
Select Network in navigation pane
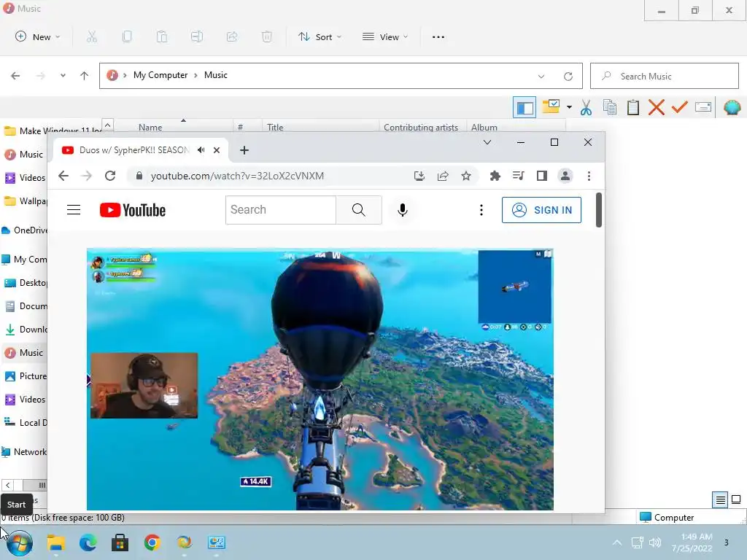[24, 452]
